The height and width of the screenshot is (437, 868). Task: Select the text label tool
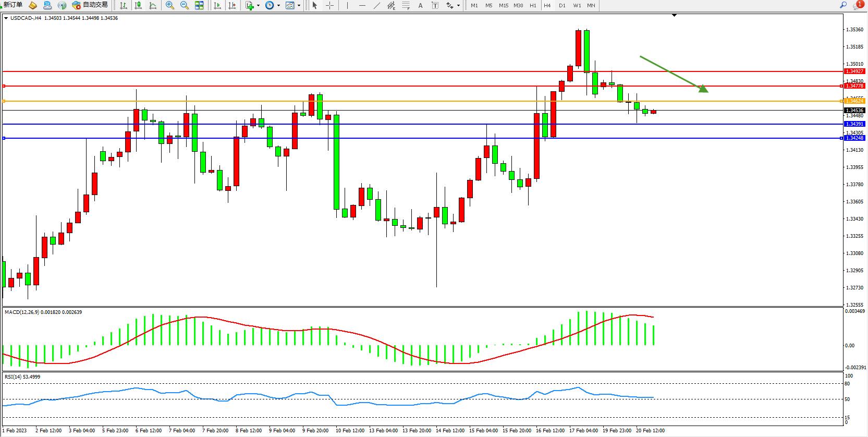420,5
